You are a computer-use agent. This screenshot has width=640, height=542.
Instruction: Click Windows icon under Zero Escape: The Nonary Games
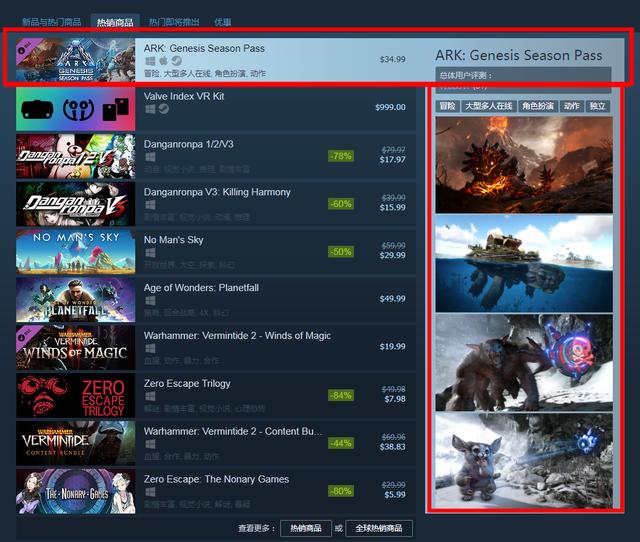click(150, 492)
